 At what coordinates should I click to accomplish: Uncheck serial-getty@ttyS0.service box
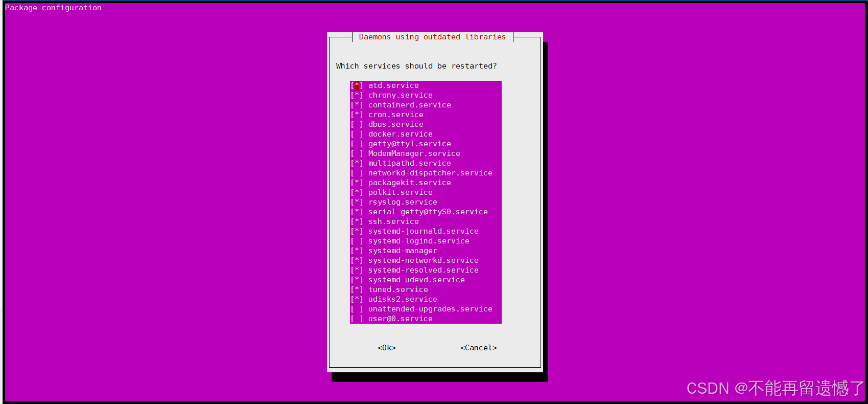point(357,212)
